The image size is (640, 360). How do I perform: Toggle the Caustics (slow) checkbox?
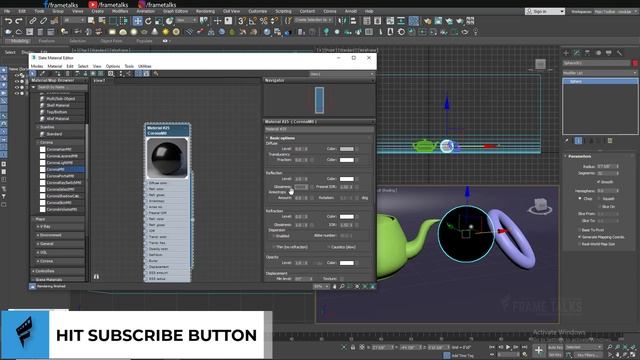329,247
